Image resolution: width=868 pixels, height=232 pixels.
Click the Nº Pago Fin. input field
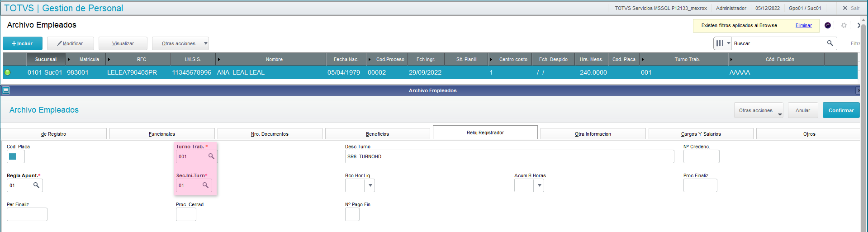[x=352, y=214]
